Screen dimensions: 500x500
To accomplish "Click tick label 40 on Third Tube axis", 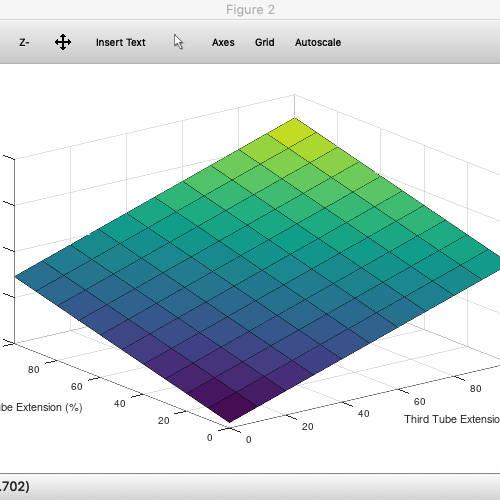I will [364, 414].
